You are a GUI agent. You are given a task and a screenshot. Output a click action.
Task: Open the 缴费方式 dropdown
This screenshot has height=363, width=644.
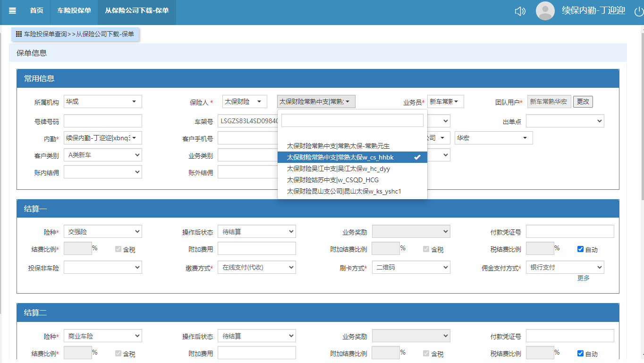pos(256,267)
